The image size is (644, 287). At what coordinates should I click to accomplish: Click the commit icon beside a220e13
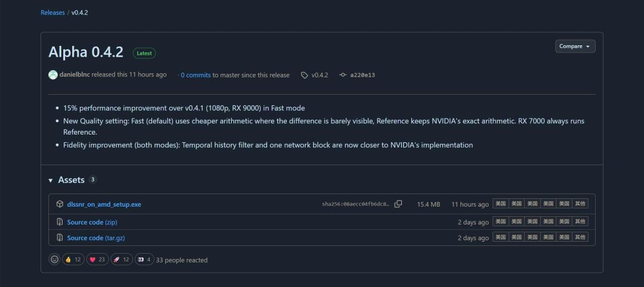click(343, 75)
